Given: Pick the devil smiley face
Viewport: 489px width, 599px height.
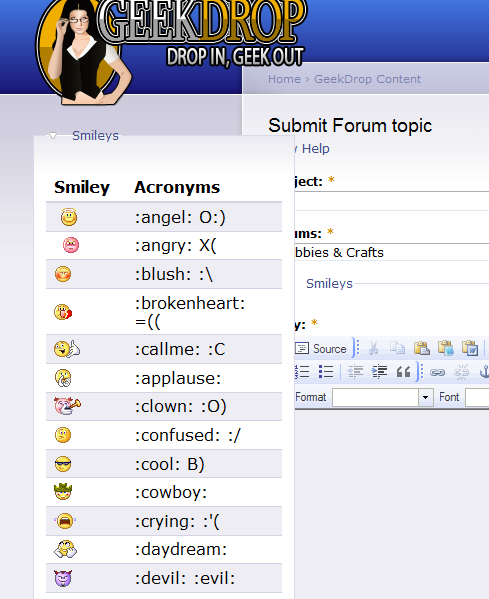Looking at the screenshot, I should coord(63,578).
